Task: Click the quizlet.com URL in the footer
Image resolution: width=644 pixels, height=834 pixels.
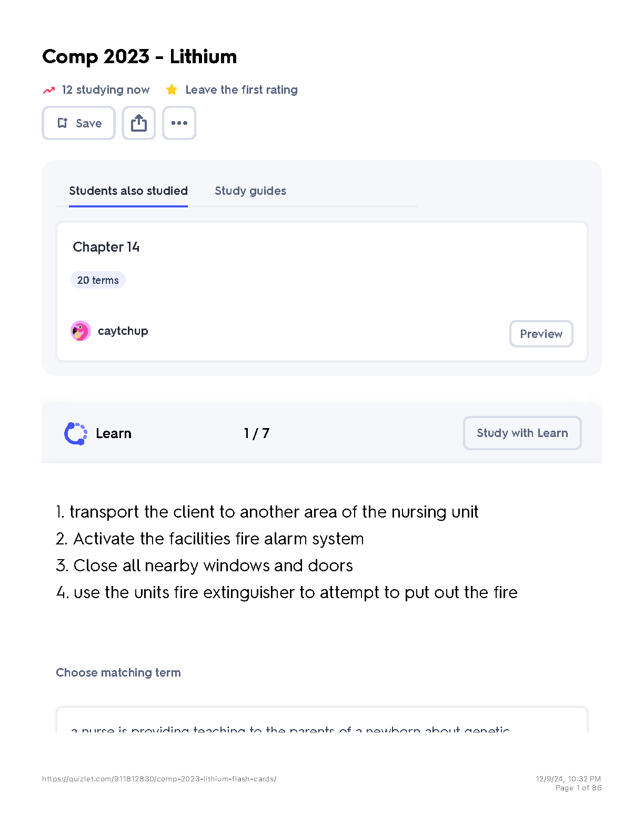Action: point(159,779)
